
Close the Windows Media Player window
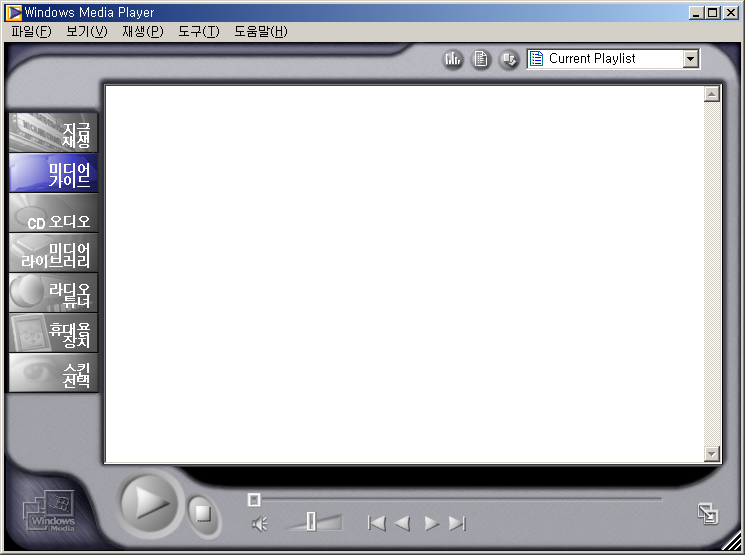(x=730, y=13)
